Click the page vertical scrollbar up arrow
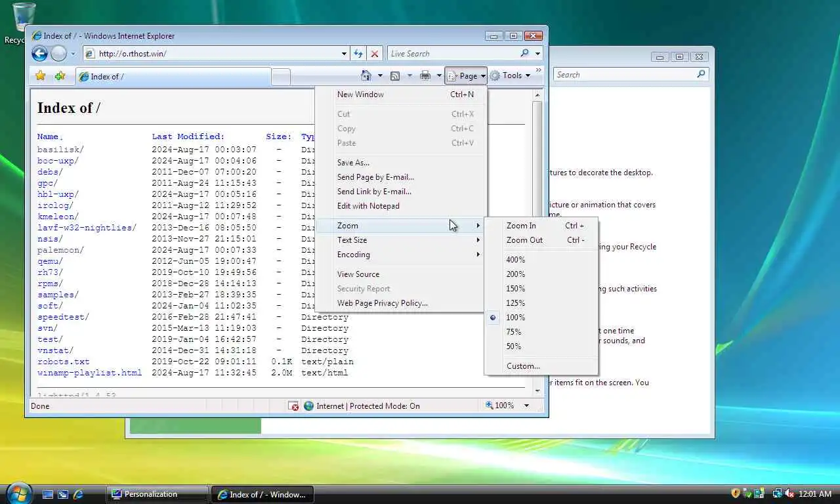The height and width of the screenshot is (504, 840). [537, 96]
